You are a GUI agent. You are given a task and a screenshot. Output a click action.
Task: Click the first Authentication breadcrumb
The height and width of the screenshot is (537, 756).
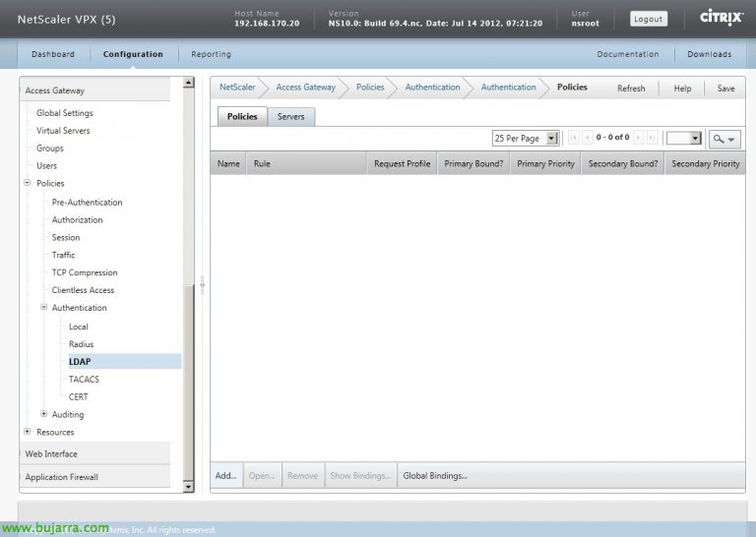(432, 88)
